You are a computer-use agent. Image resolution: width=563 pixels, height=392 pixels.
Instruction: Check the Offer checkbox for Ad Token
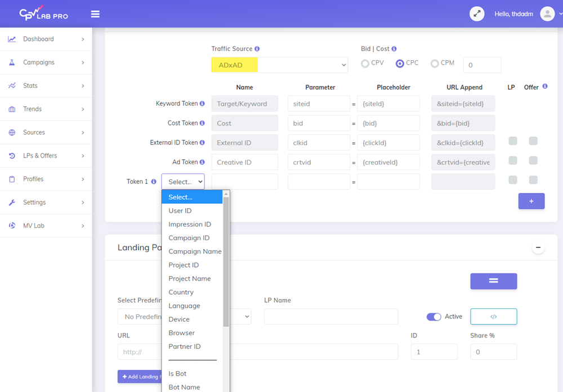point(533,160)
